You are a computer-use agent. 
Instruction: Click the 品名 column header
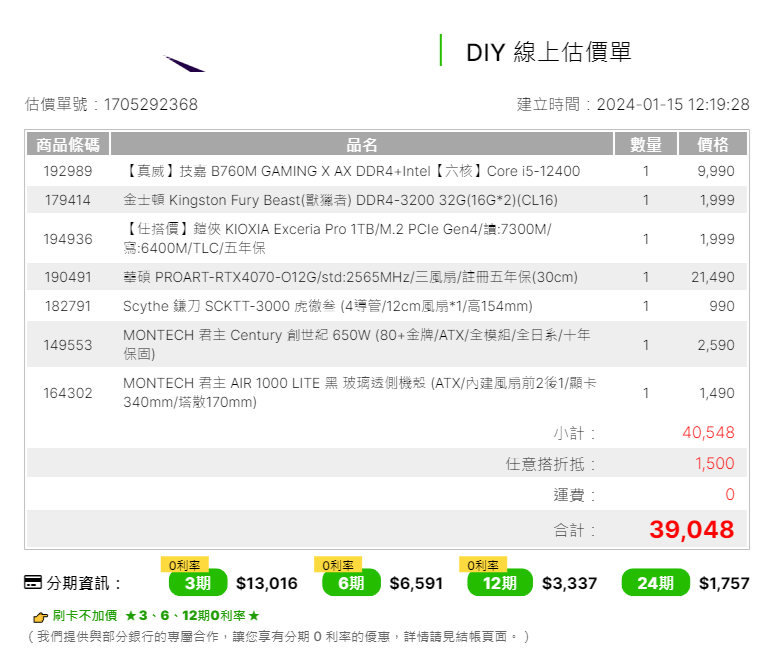click(362, 144)
